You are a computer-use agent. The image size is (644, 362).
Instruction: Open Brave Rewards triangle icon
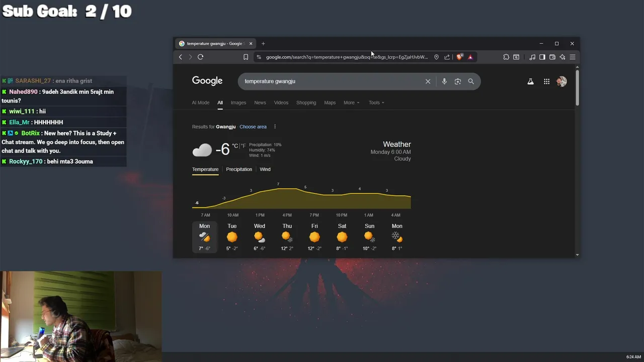pyautogui.click(x=470, y=57)
